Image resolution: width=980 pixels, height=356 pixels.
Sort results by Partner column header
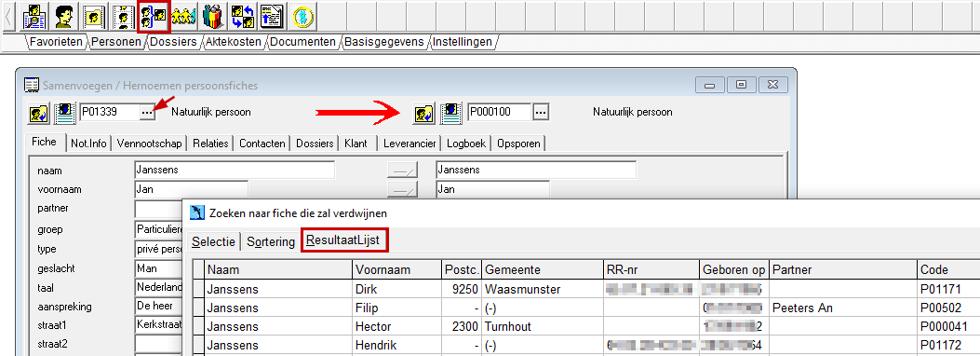842,269
